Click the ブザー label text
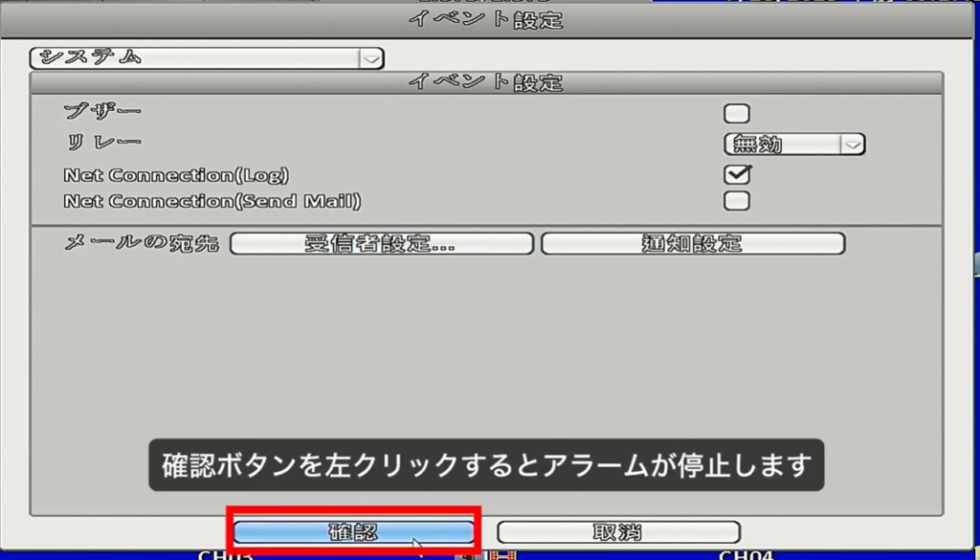Screen dimensions: 980x560 pyautogui.click(x=102, y=113)
